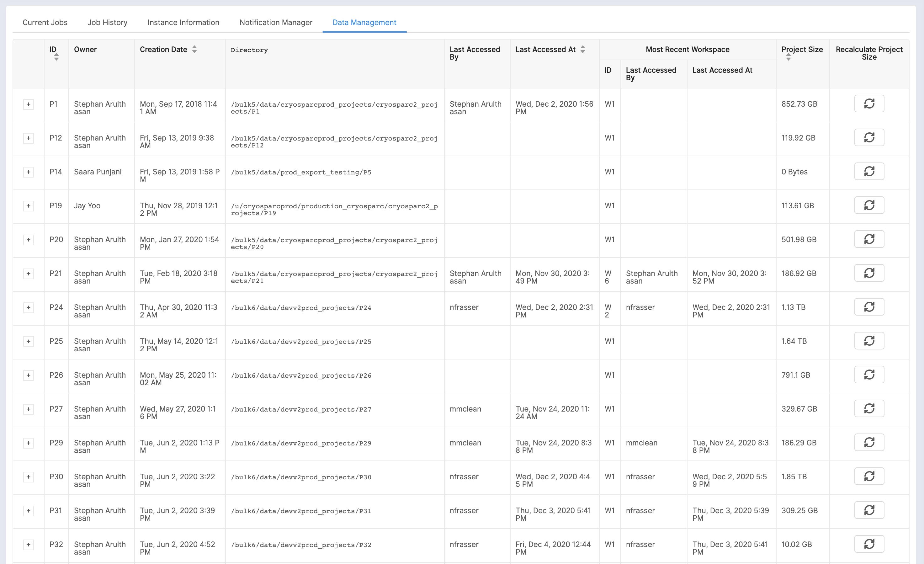924x564 pixels.
Task: Click the Owner column header
Action: pyautogui.click(x=85, y=50)
